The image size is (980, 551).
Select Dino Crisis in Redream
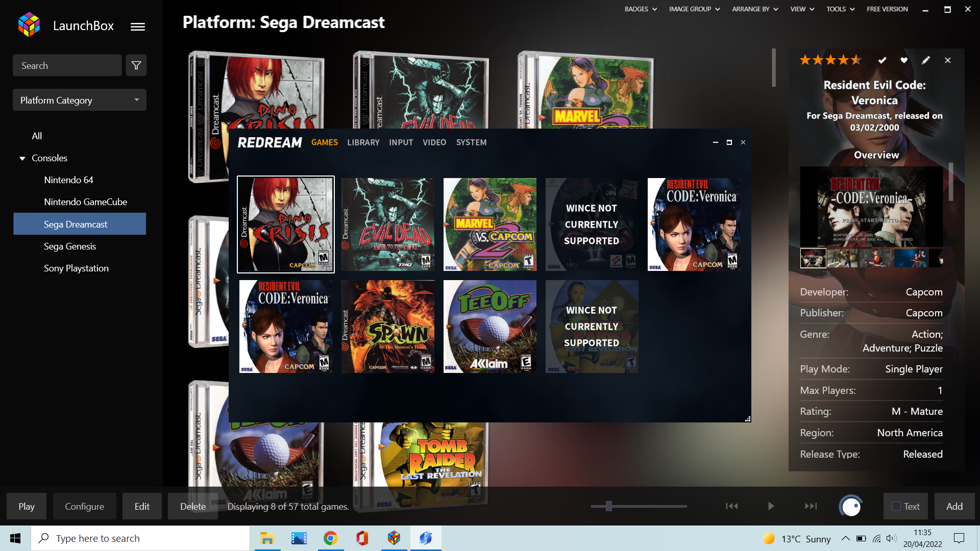click(286, 224)
